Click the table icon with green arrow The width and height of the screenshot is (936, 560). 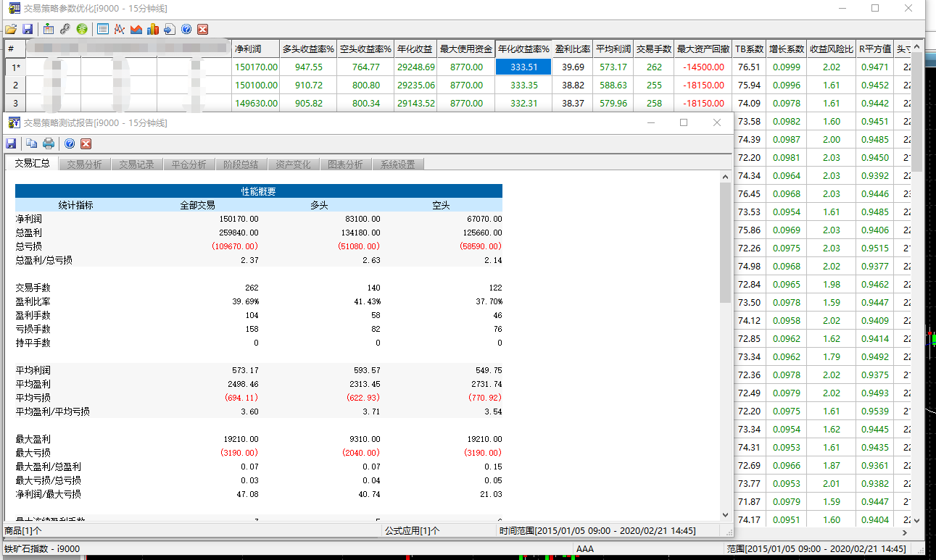pyautogui.click(x=49, y=29)
